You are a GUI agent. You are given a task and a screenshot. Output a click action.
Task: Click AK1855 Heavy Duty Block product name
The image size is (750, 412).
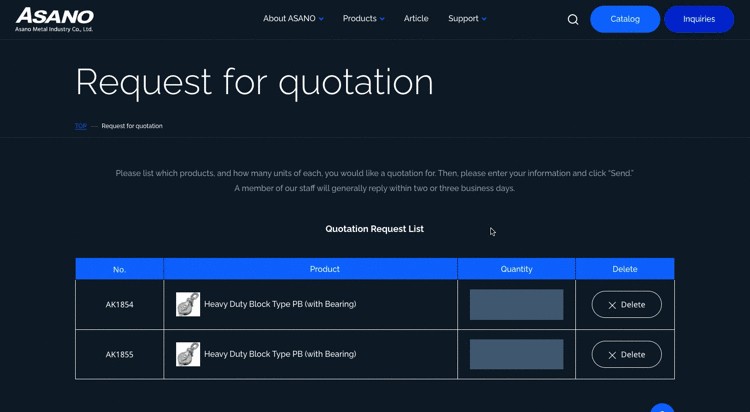pyautogui.click(x=280, y=354)
